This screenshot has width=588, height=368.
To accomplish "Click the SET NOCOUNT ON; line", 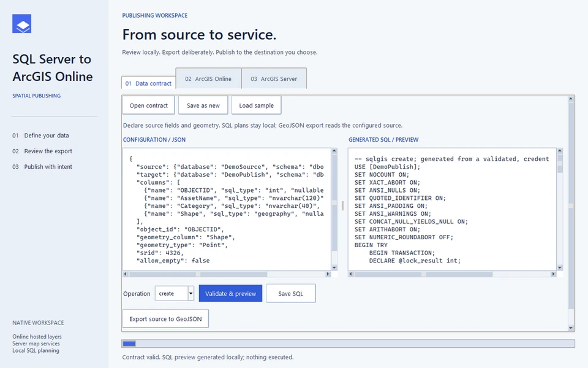I will point(382,175).
